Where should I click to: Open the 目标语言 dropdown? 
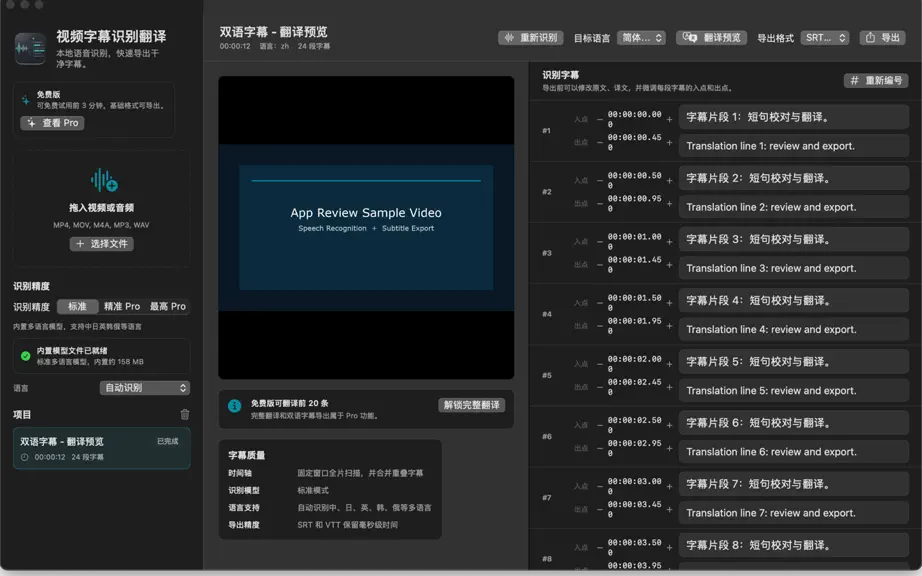[x=642, y=38]
